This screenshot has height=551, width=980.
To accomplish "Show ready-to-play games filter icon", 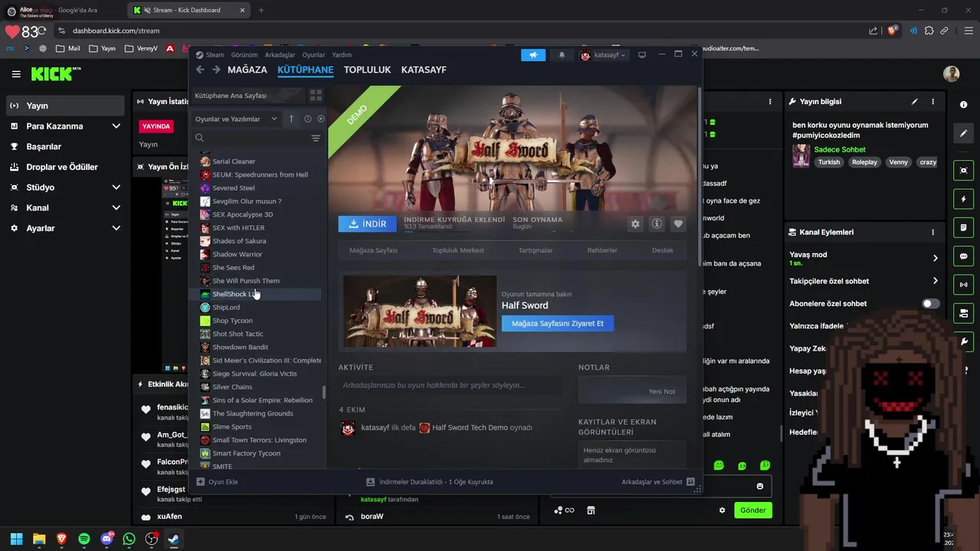I will (321, 119).
